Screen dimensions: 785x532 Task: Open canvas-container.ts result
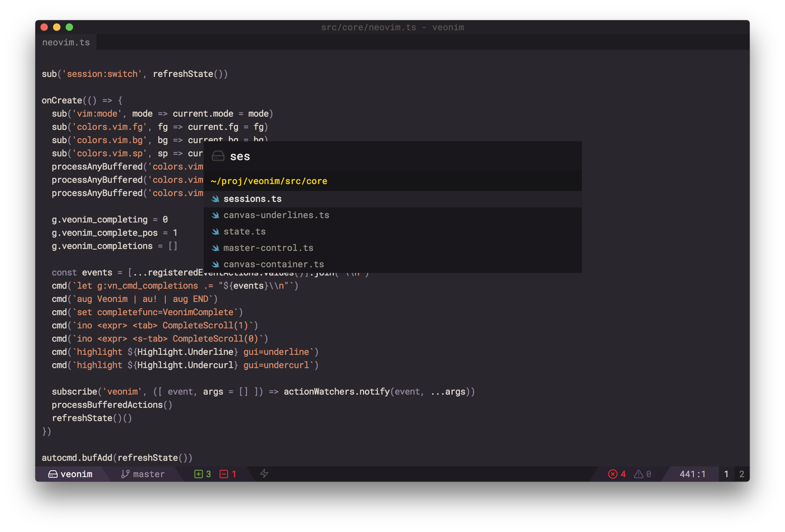pyautogui.click(x=273, y=264)
